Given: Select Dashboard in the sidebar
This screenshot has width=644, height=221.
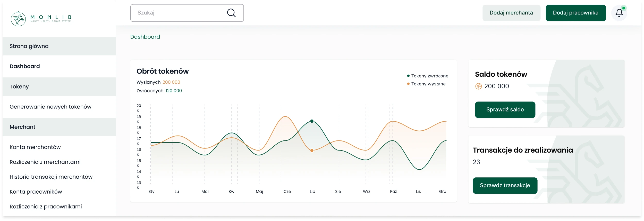Looking at the screenshot, I should click(x=25, y=66).
